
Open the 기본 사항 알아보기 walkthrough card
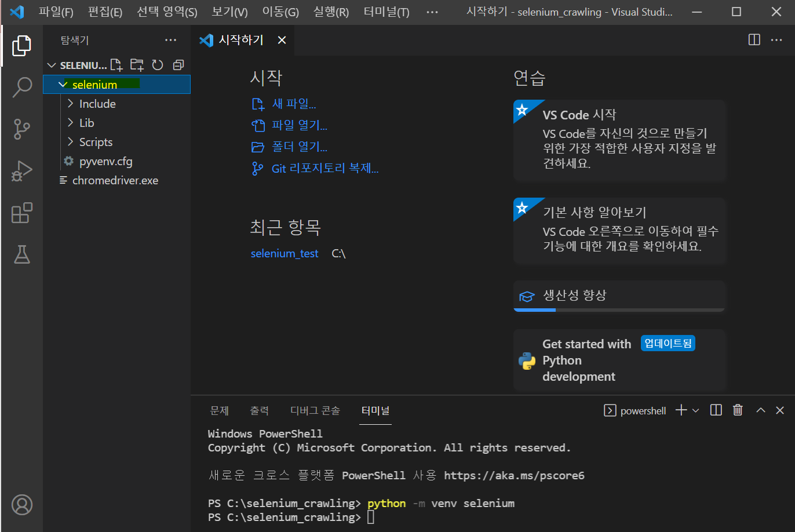[619, 230]
